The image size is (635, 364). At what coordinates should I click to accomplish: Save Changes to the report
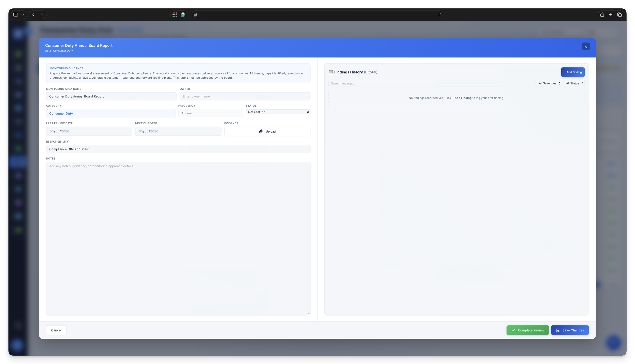[x=569, y=330]
